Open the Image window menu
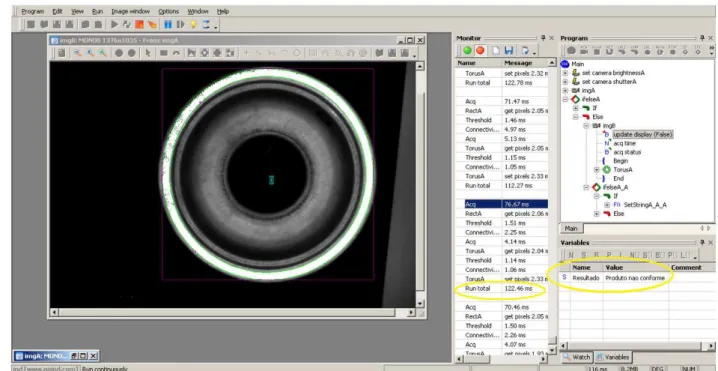 click(x=131, y=11)
